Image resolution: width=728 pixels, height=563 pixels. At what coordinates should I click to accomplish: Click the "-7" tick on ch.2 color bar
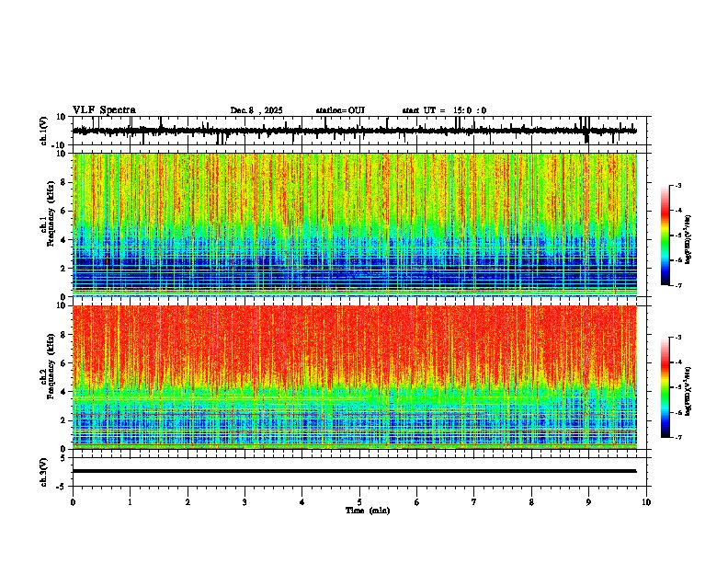(678, 437)
